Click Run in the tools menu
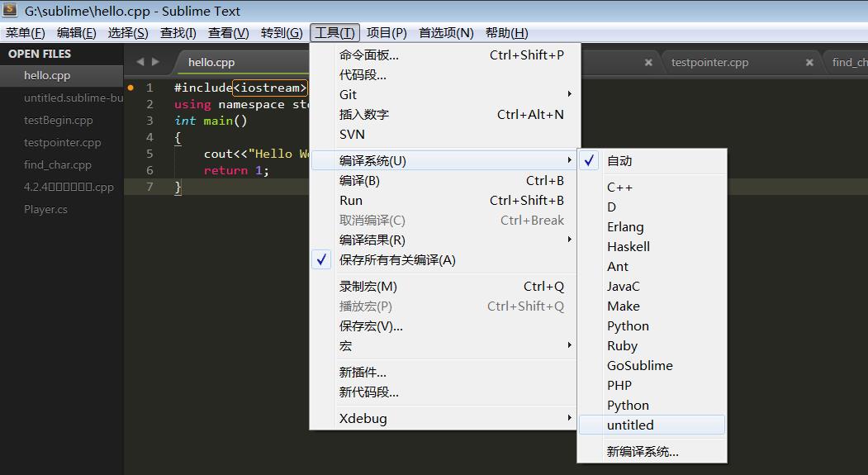Image resolution: width=868 pixels, height=475 pixels. tap(445, 201)
